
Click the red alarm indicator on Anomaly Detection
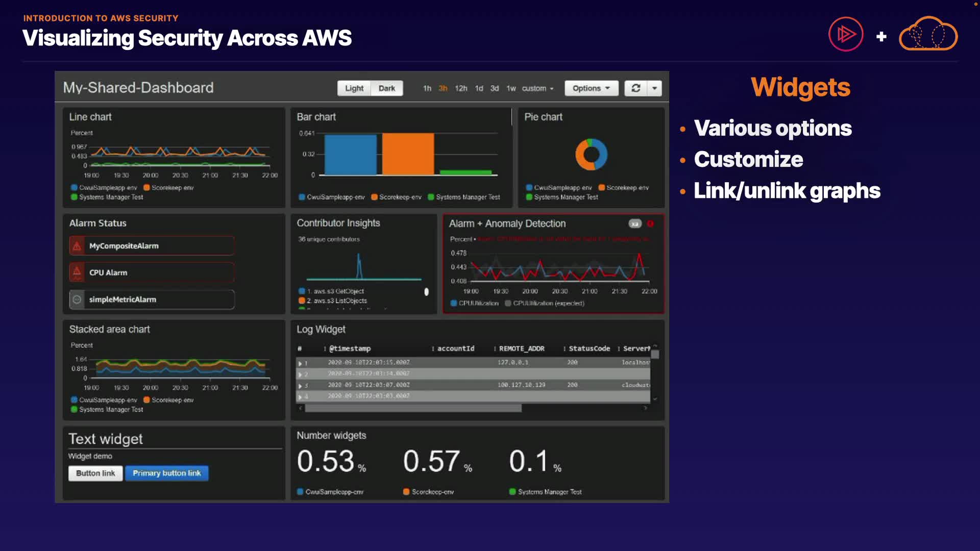click(x=650, y=223)
